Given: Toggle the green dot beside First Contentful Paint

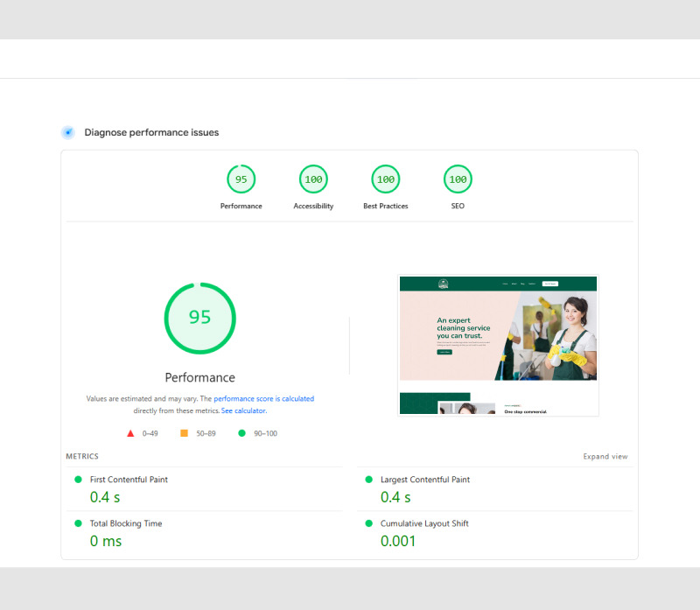Looking at the screenshot, I should coord(79,480).
